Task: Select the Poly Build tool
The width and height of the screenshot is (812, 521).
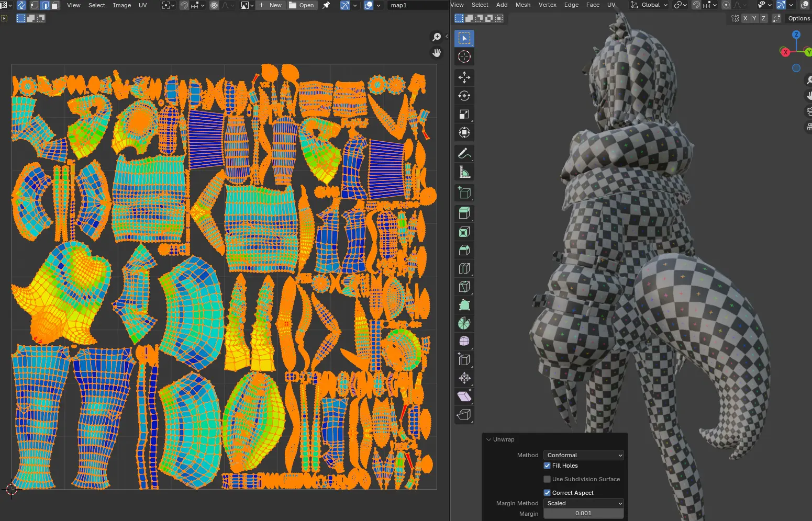Action: [x=464, y=305]
